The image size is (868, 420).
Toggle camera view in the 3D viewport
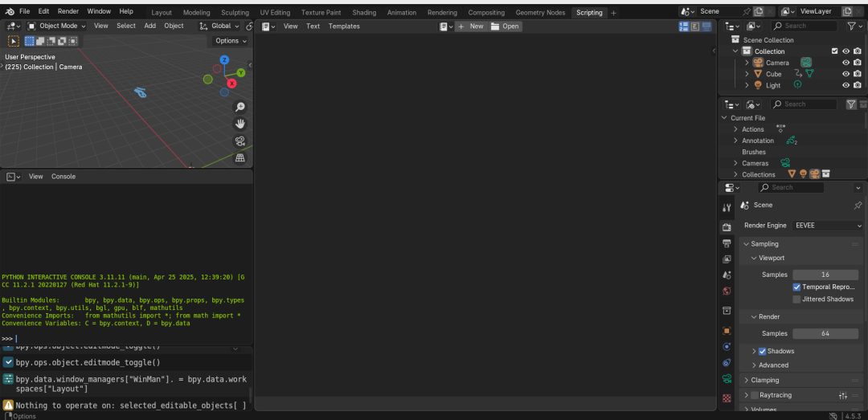coord(240,141)
